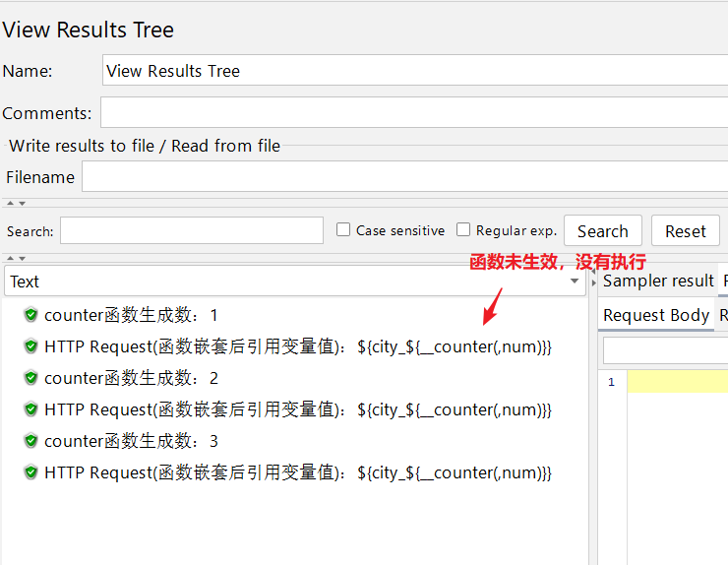Click the up arrow on the divider above the Search row
728x565 pixels.
point(10,203)
